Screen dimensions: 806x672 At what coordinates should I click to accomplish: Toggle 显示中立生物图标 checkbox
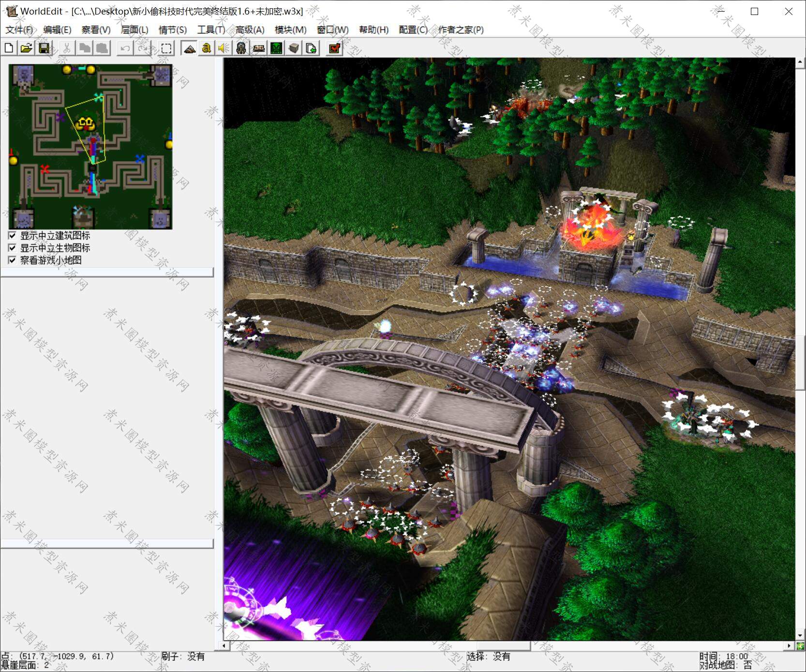[13, 248]
